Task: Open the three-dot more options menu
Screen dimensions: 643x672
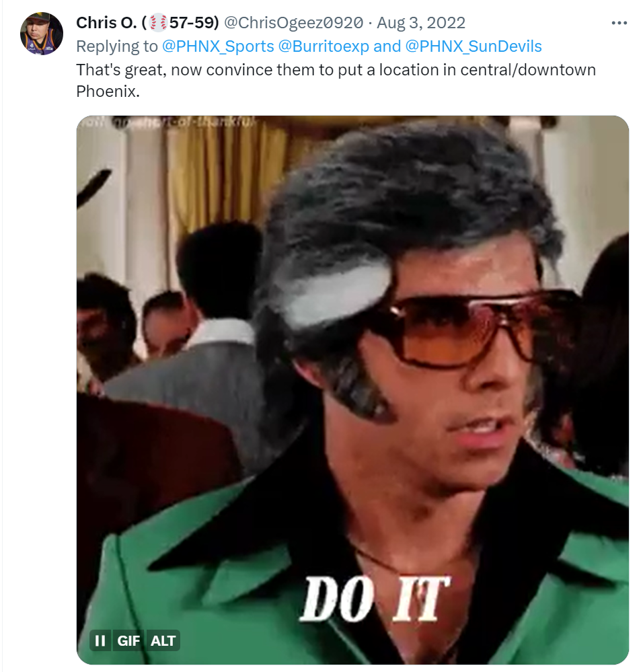Action: [x=619, y=23]
